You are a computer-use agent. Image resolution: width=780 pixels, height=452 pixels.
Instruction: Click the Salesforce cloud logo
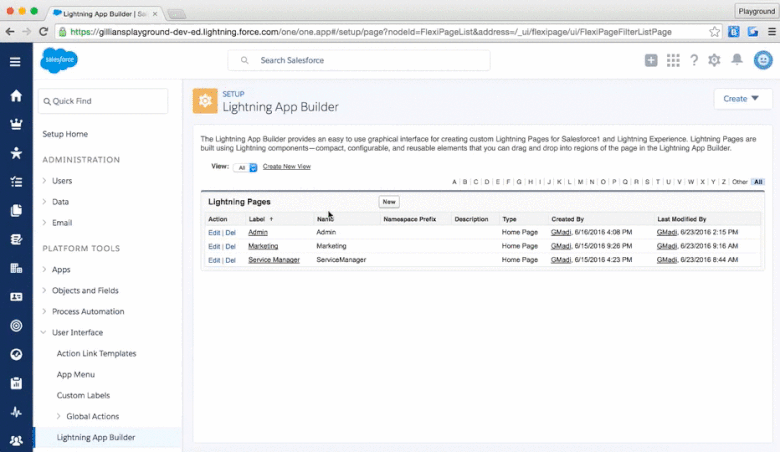coord(59,60)
